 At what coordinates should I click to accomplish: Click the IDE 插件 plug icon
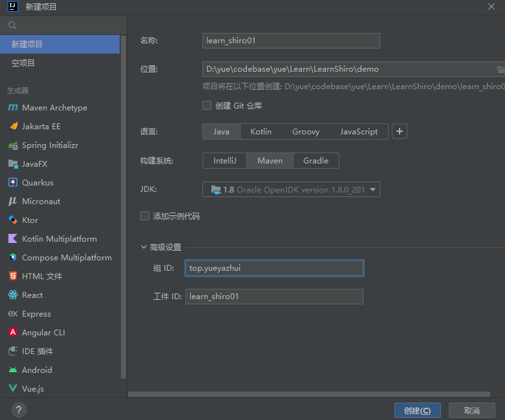[13, 351]
